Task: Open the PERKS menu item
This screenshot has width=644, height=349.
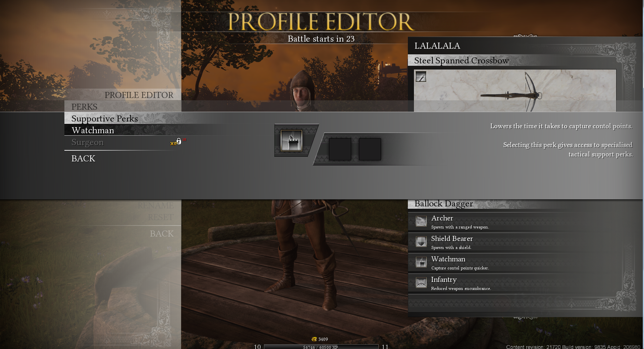Action: pyautogui.click(x=84, y=107)
